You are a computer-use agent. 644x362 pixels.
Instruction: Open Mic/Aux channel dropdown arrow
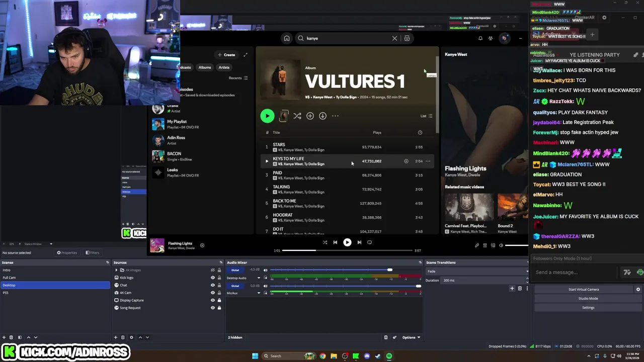tap(259, 293)
